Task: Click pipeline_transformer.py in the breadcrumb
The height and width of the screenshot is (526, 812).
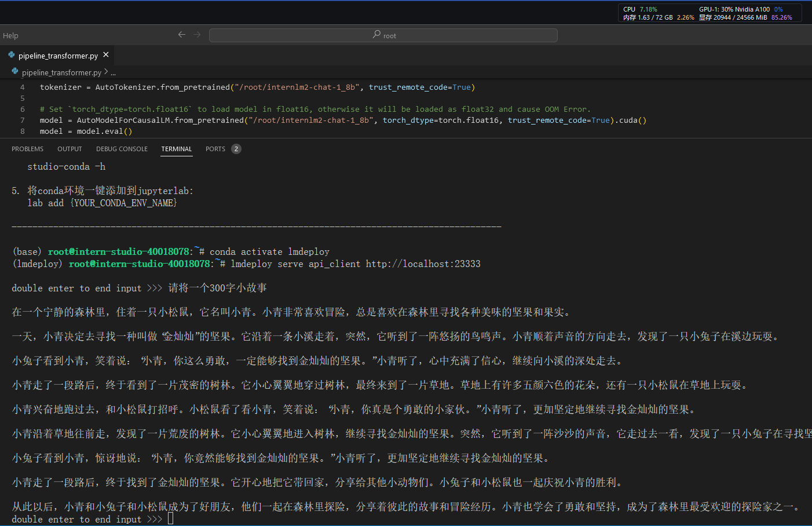Action: click(61, 72)
